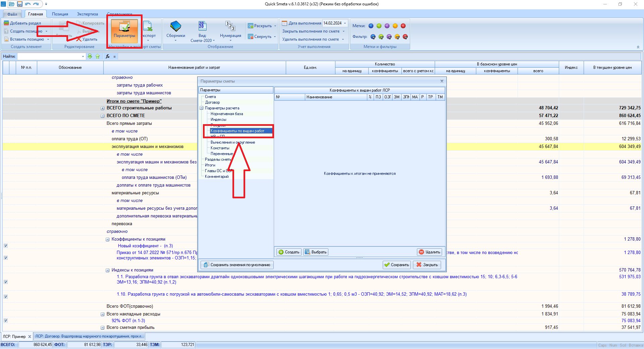Open Раскрыть dropdown
This screenshot has height=349, width=644.
(275, 26)
